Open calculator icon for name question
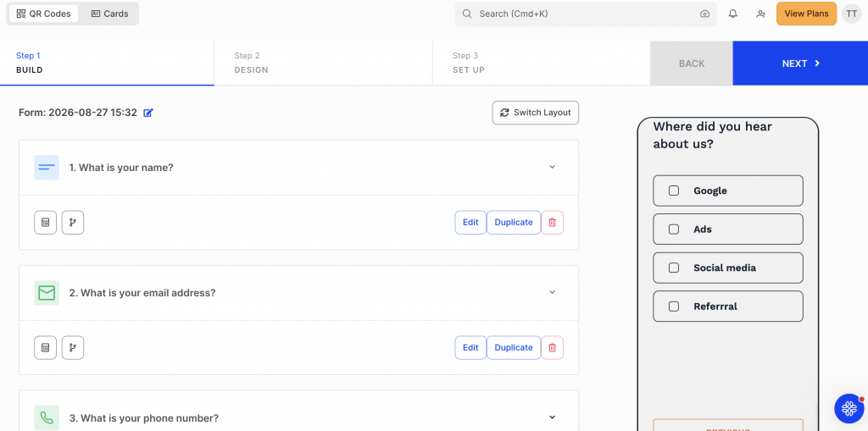This screenshot has height=431, width=868. click(46, 223)
